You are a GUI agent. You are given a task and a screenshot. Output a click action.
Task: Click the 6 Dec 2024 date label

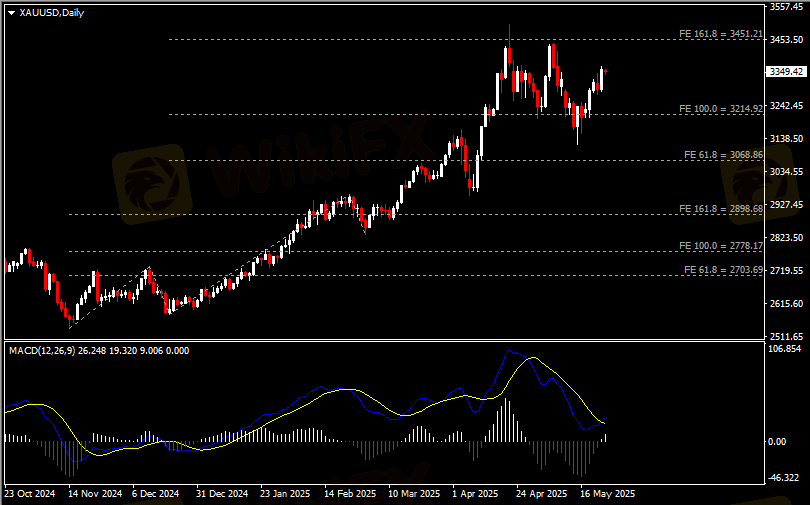pyautogui.click(x=155, y=494)
